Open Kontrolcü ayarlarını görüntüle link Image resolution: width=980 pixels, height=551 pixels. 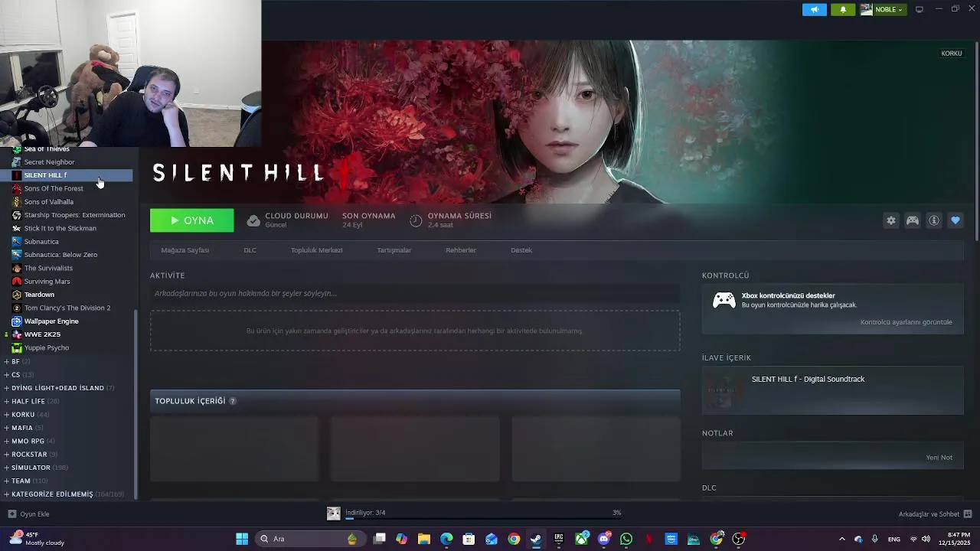(x=906, y=322)
